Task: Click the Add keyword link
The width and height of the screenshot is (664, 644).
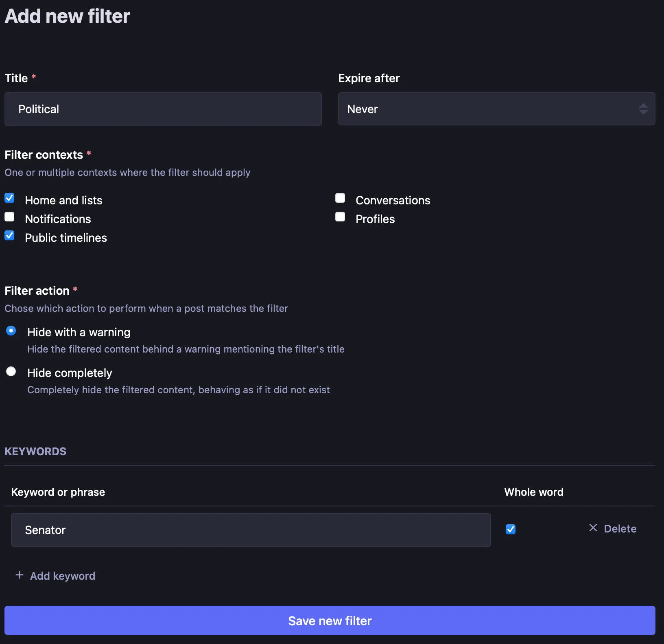Action: [x=62, y=575]
